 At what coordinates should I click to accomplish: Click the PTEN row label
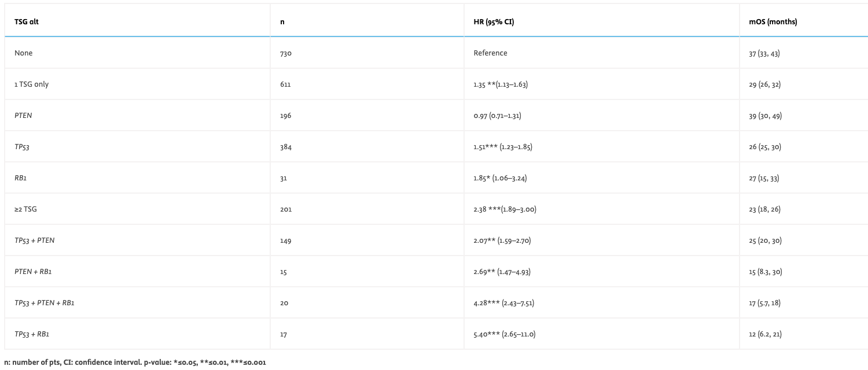click(23, 116)
